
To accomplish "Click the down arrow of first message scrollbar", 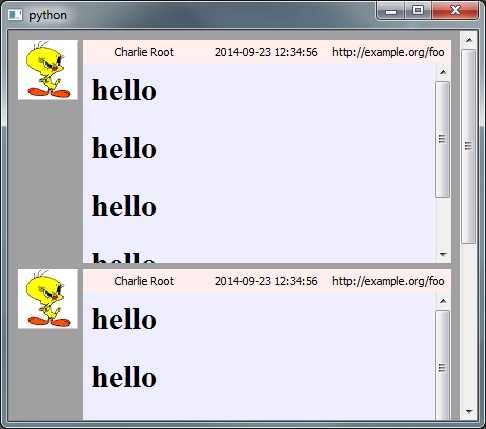I will click(443, 255).
